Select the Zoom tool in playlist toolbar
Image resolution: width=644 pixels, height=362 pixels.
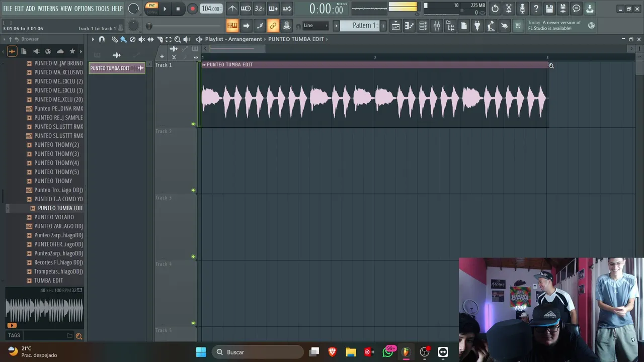[x=178, y=39]
